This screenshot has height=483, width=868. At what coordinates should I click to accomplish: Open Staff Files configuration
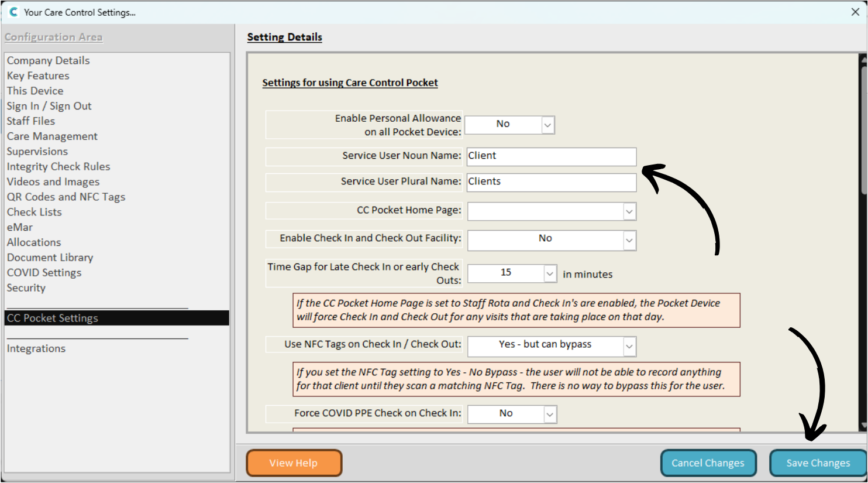tap(31, 121)
